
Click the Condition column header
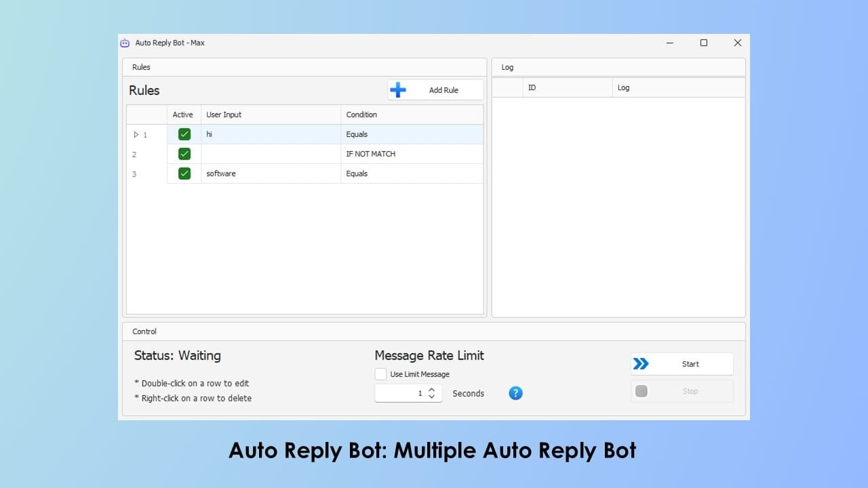(361, 115)
